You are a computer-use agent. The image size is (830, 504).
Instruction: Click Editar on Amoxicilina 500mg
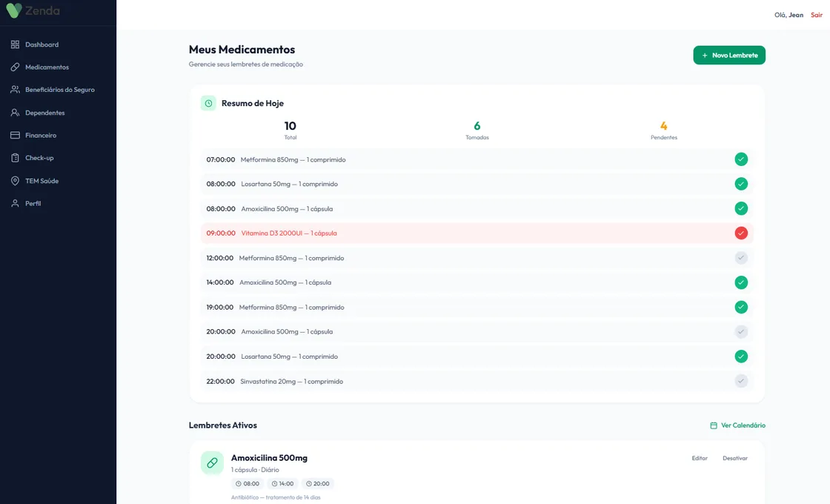pyautogui.click(x=700, y=459)
